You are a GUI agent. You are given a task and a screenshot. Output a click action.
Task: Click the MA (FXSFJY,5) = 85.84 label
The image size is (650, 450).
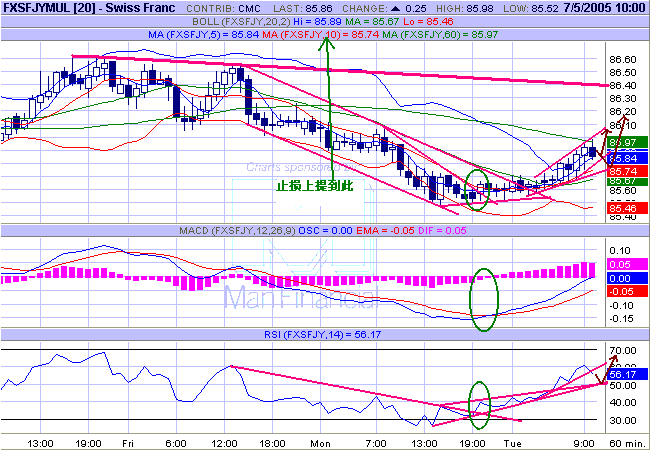coord(204,35)
